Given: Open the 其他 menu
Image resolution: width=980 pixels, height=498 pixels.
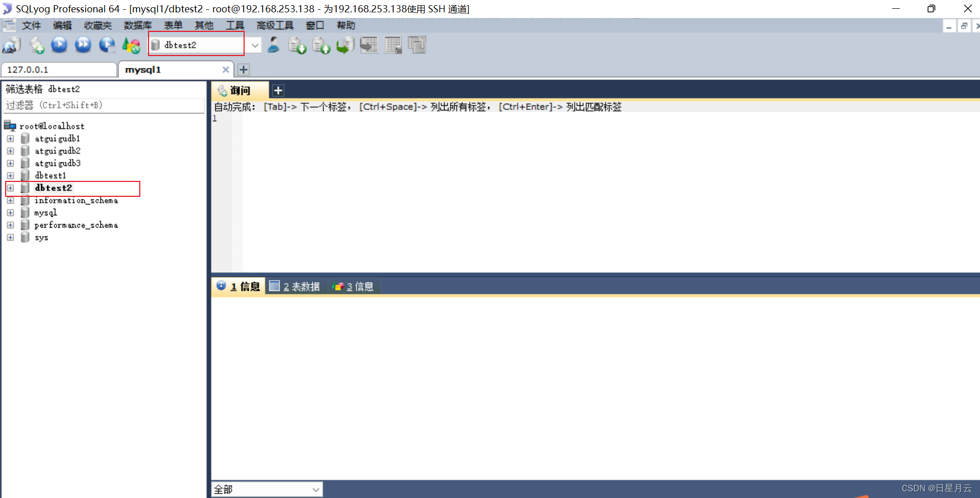Looking at the screenshot, I should coord(204,25).
